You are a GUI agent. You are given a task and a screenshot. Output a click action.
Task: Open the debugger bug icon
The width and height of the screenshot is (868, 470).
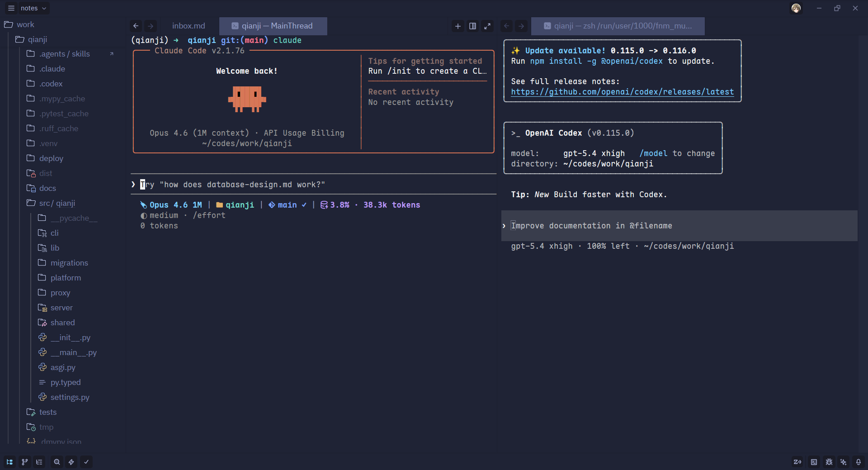point(829,462)
